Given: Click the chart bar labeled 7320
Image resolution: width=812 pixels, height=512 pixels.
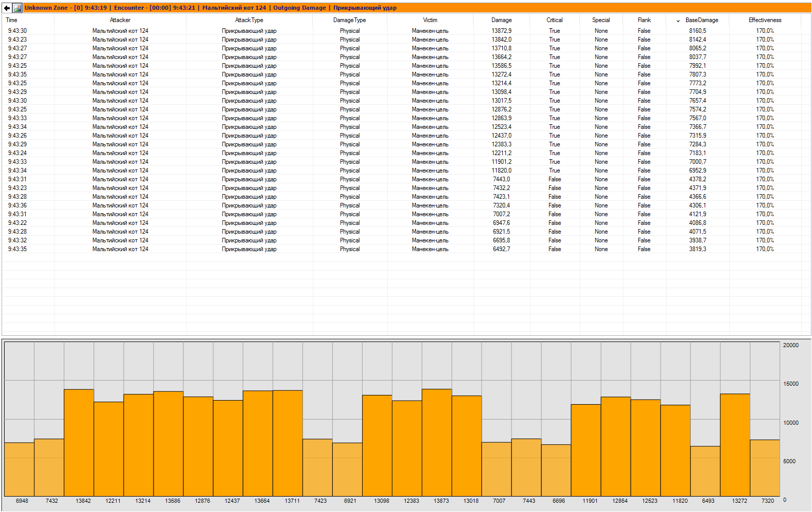Looking at the screenshot, I should tap(765, 468).
